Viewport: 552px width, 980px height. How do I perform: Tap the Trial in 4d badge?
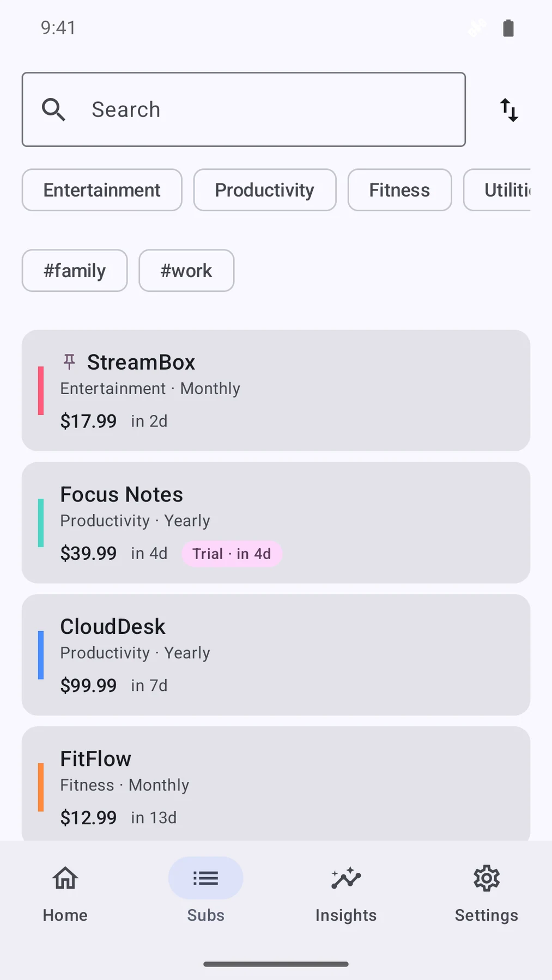(x=232, y=554)
